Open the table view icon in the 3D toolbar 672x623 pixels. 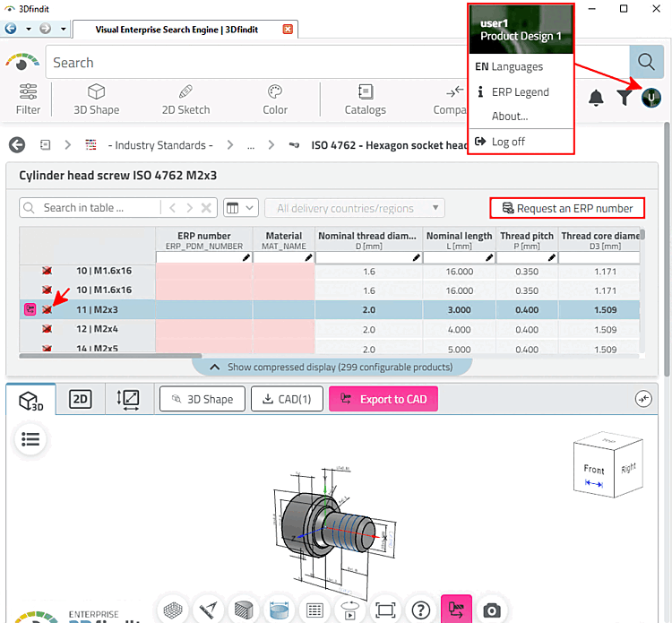[314, 610]
